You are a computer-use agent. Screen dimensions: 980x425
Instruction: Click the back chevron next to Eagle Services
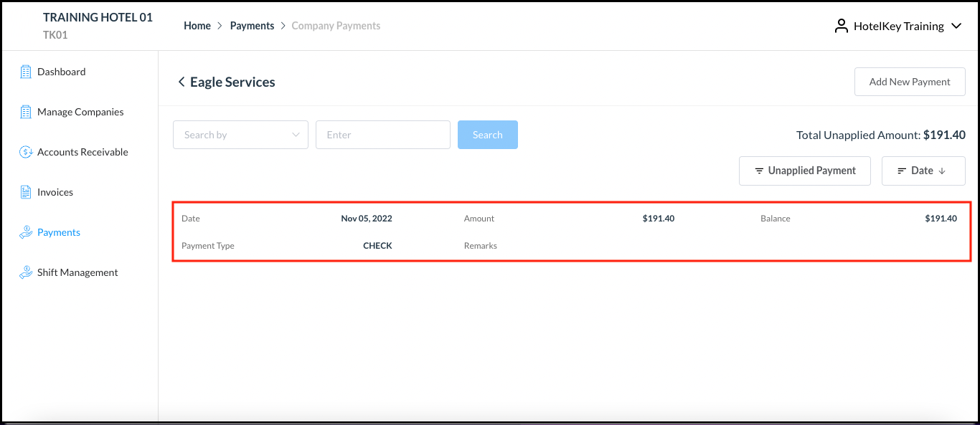tap(182, 82)
